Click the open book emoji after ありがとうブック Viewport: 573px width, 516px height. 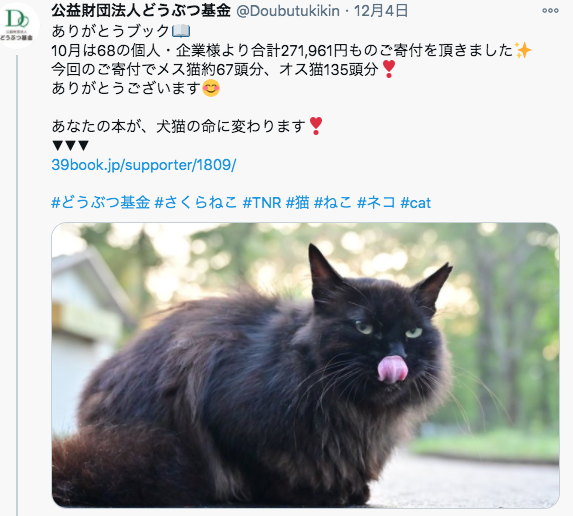(x=181, y=31)
